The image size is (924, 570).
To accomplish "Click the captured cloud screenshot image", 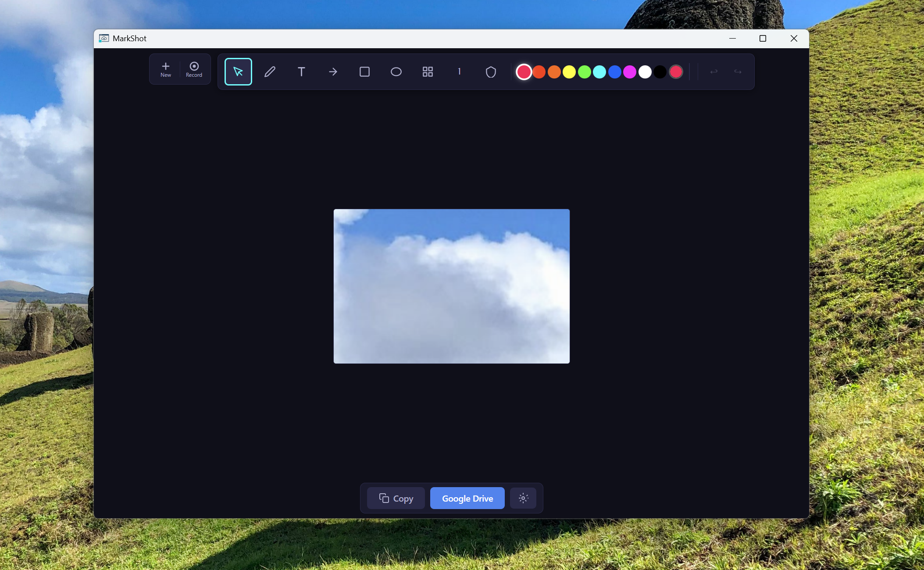I will pos(451,286).
